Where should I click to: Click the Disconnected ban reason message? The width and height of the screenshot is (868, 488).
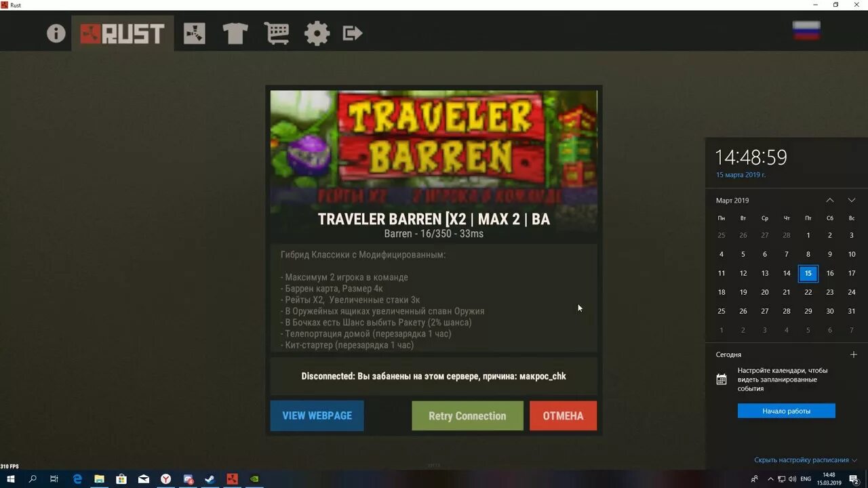pyautogui.click(x=434, y=376)
